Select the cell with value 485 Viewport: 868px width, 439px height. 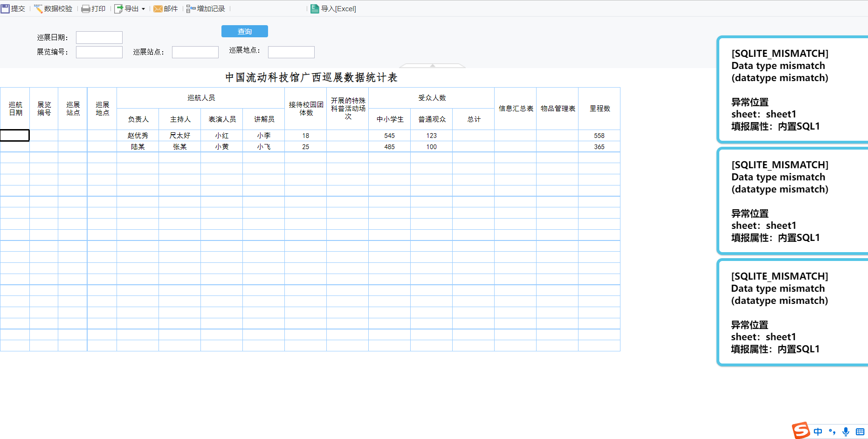click(390, 147)
